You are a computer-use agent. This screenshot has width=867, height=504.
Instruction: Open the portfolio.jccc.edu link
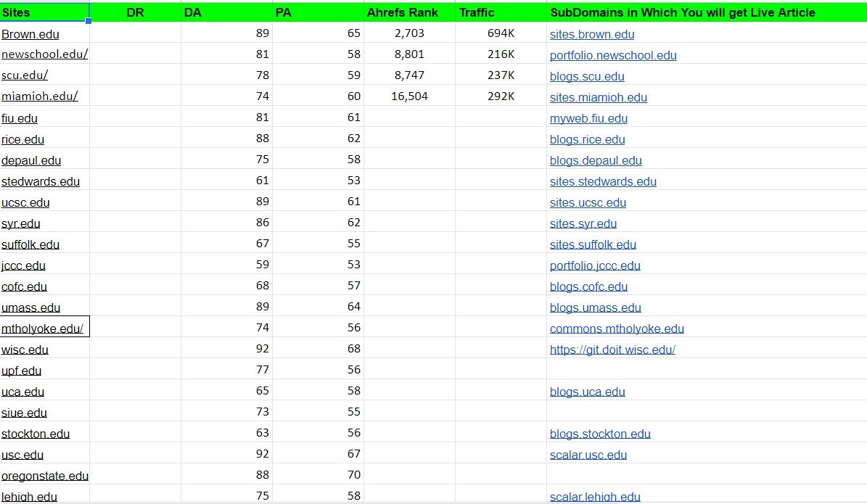coord(595,265)
